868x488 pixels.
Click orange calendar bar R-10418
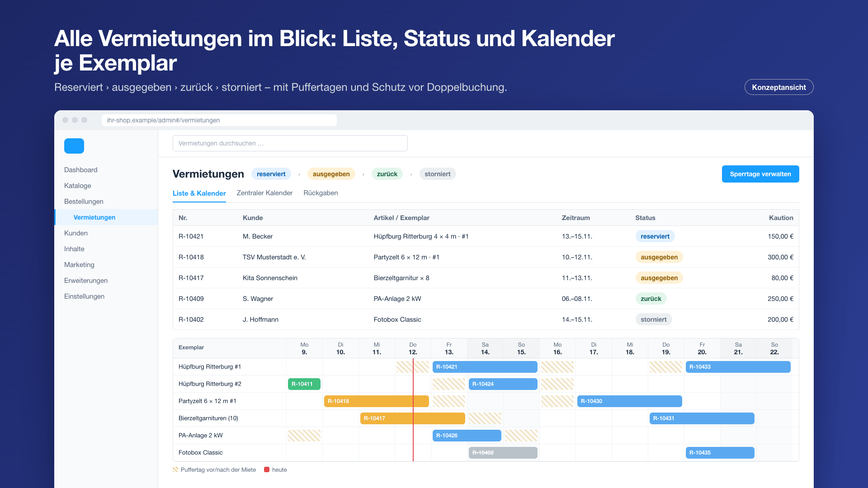coord(377,401)
